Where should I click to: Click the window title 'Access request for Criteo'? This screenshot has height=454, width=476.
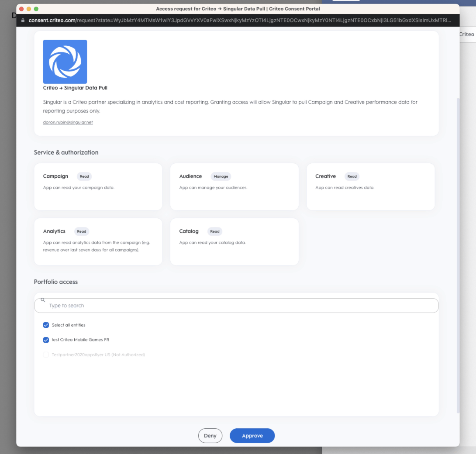coord(238,9)
